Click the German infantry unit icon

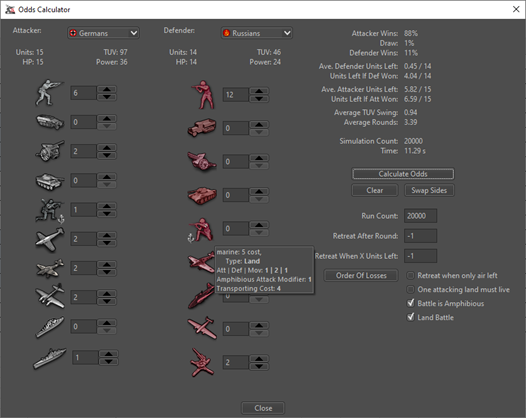click(49, 93)
